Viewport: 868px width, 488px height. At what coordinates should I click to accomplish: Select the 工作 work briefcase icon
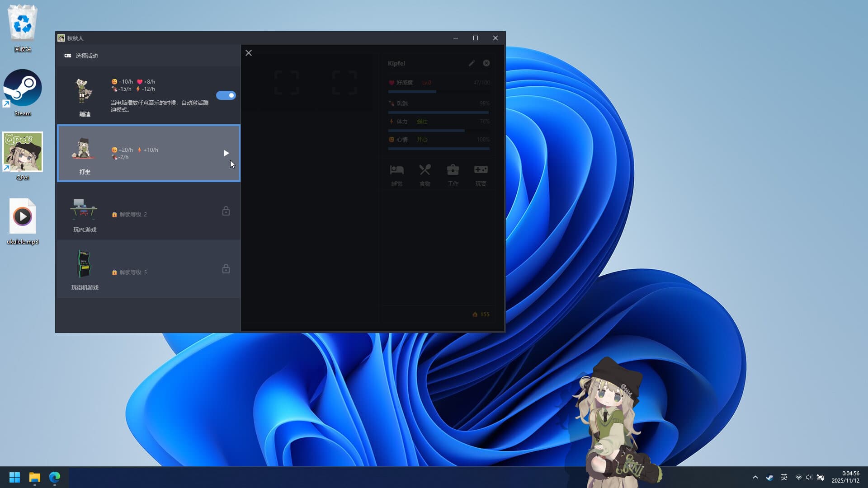pos(453,170)
